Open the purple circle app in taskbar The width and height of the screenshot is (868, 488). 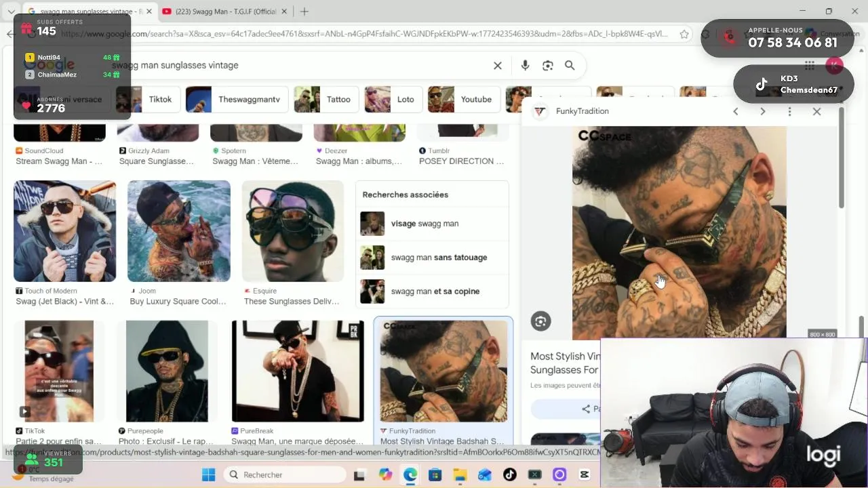point(559,474)
